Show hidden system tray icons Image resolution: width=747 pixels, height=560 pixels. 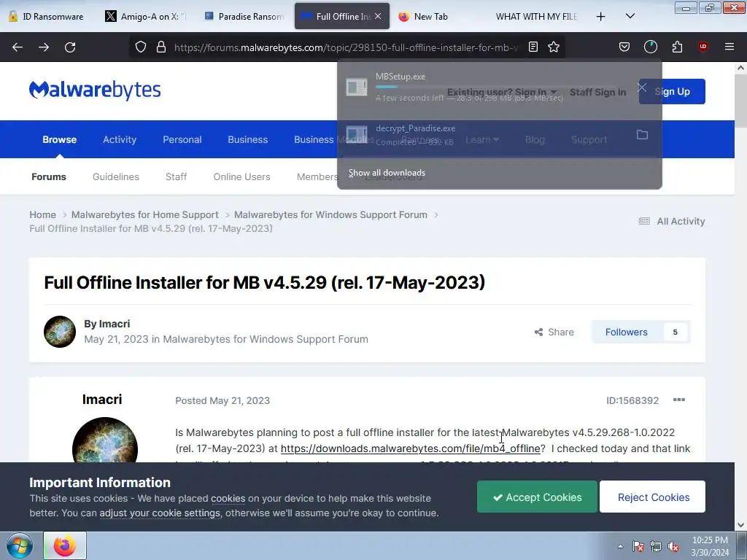click(x=620, y=546)
